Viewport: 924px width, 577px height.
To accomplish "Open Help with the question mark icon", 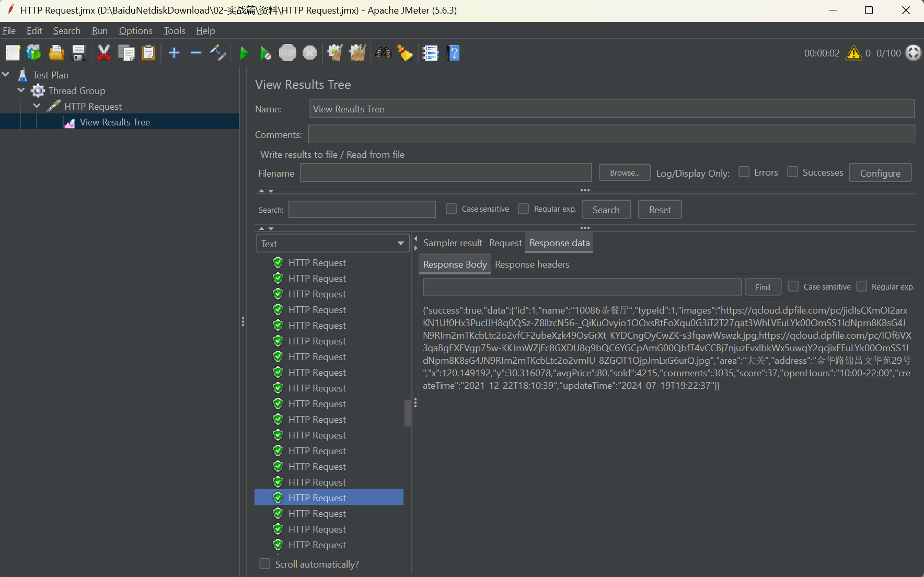I will (454, 53).
